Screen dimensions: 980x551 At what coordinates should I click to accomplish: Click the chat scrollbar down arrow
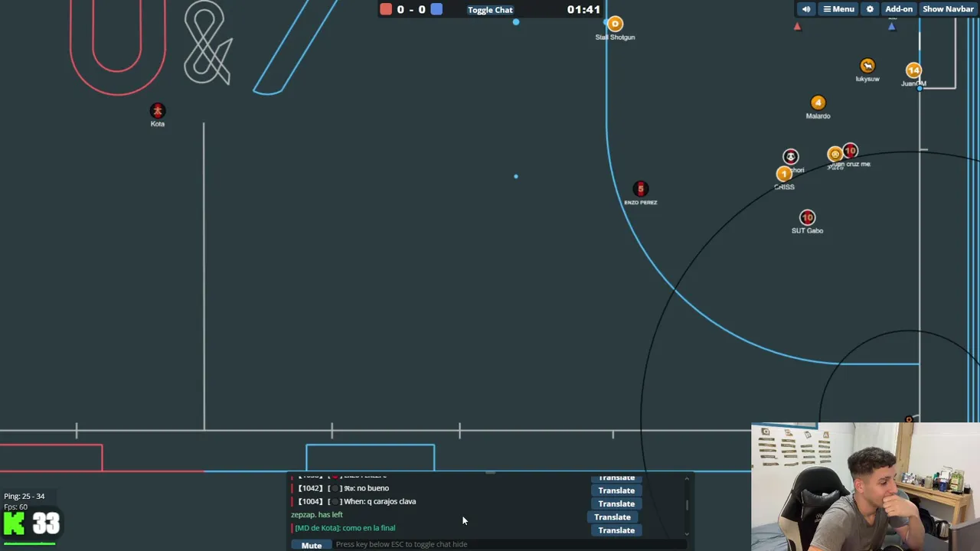(x=687, y=534)
